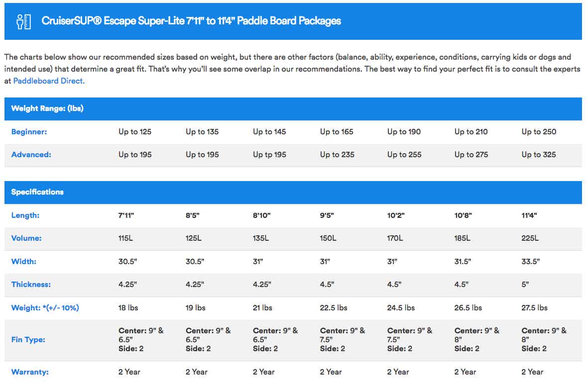The image size is (588, 385).
Task: Click the Up to 125 beginner weight cell
Action: [135, 132]
